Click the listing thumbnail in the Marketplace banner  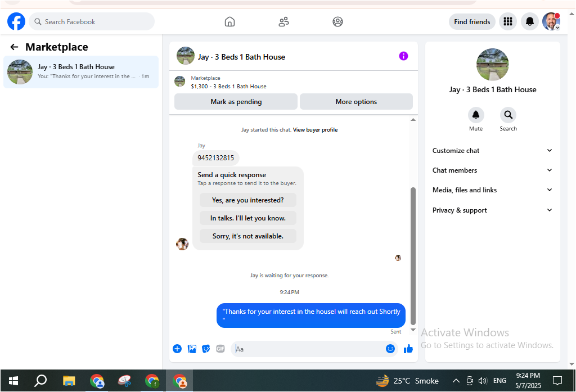[x=179, y=81]
